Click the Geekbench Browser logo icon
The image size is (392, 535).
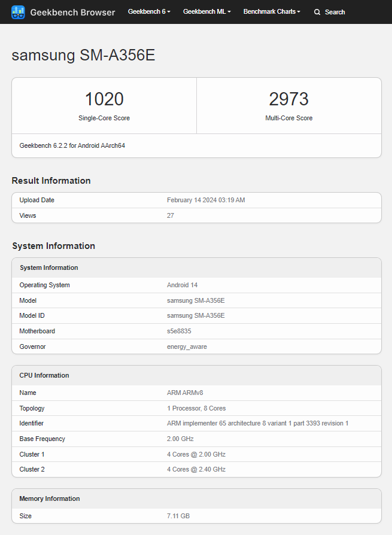click(x=17, y=12)
